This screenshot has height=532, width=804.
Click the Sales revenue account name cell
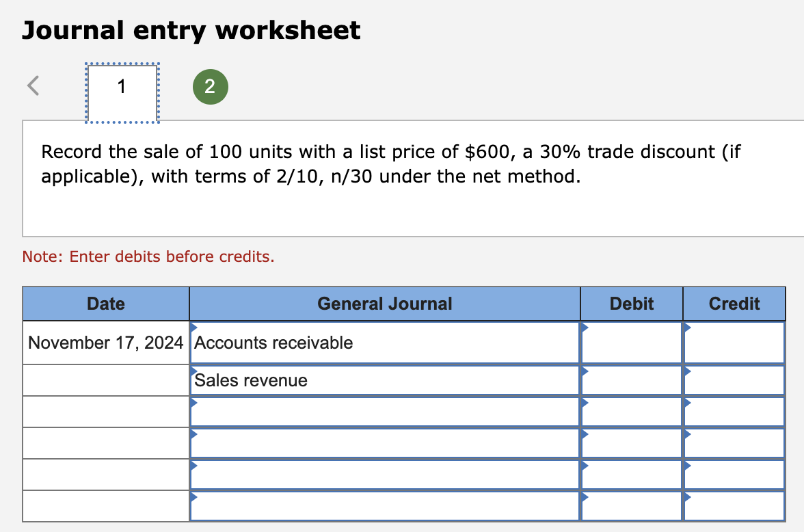383,380
